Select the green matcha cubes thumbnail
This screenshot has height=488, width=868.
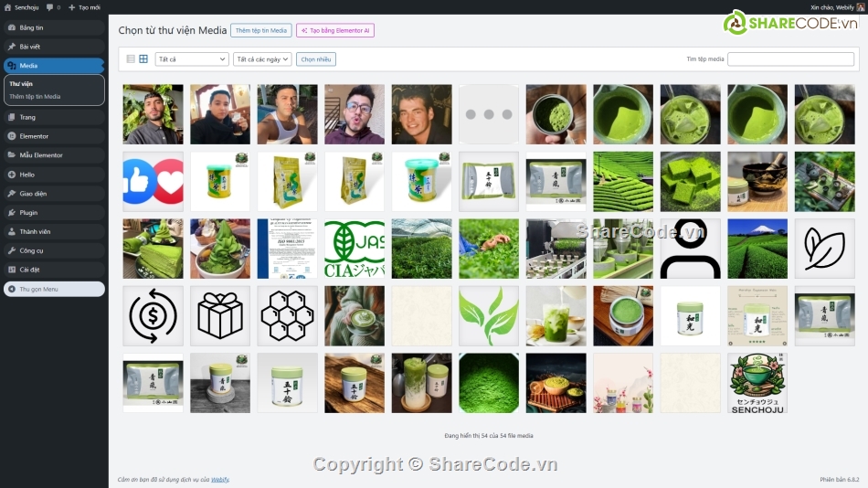click(x=691, y=182)
